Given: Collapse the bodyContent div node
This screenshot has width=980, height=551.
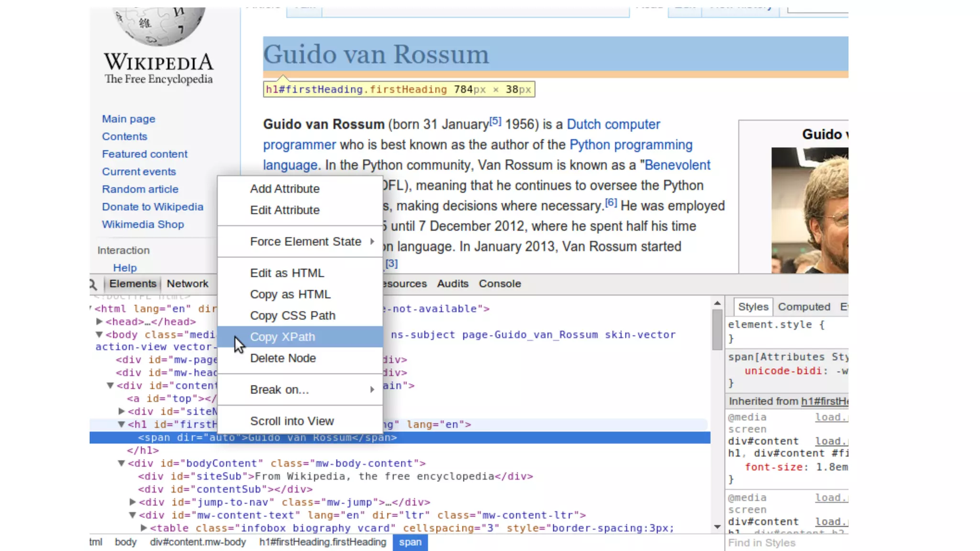Looking at the screenshot, I should click(122, 463).
